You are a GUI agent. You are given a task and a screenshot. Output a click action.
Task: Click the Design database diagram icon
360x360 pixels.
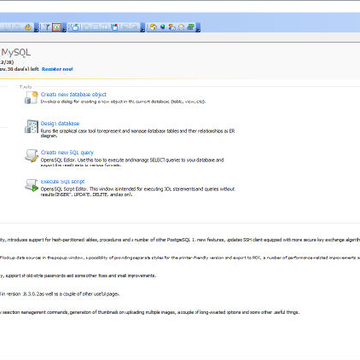tap(31, 127)
